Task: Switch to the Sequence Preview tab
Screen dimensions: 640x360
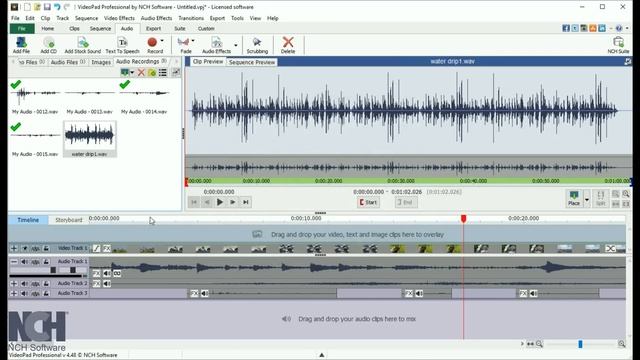Action: (x=252, y=62)
